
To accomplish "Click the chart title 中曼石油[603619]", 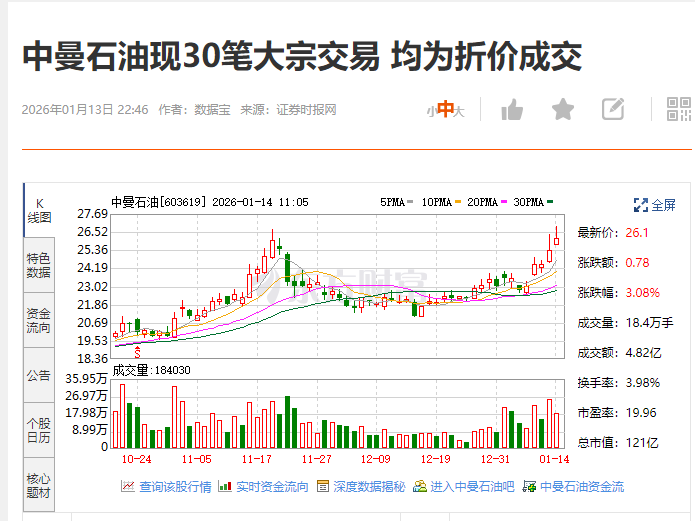I will pos(159,202).
